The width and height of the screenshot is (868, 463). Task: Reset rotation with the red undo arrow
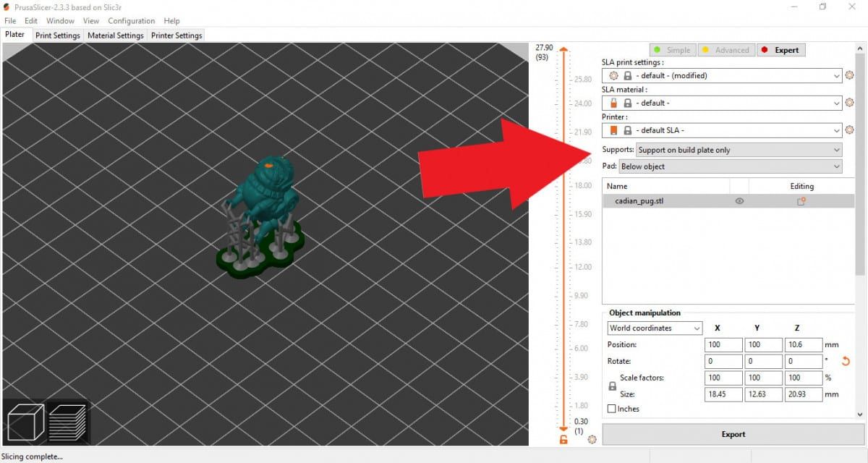(x=845, y=361)
